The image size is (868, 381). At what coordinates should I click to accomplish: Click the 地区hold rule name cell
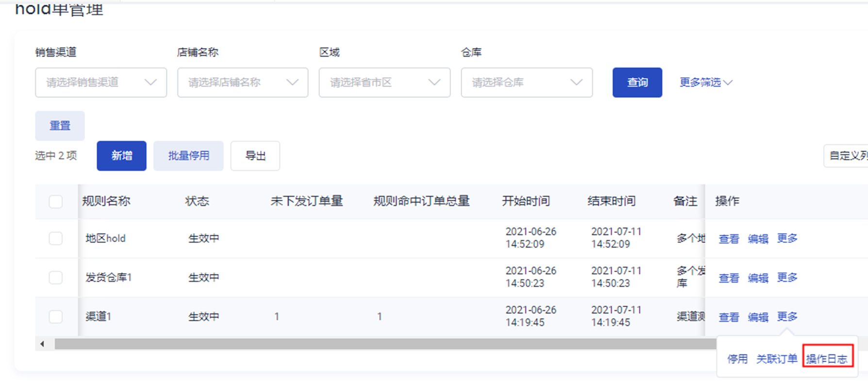[x=105, y=239]
